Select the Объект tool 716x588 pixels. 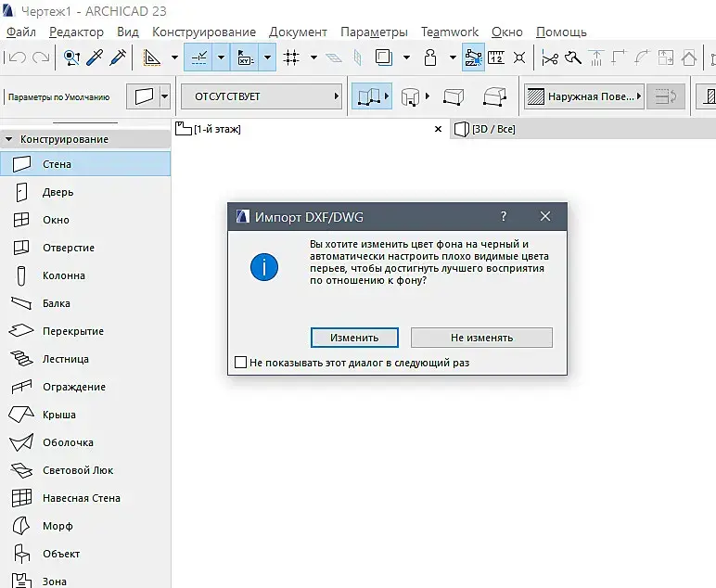[85, 555]
